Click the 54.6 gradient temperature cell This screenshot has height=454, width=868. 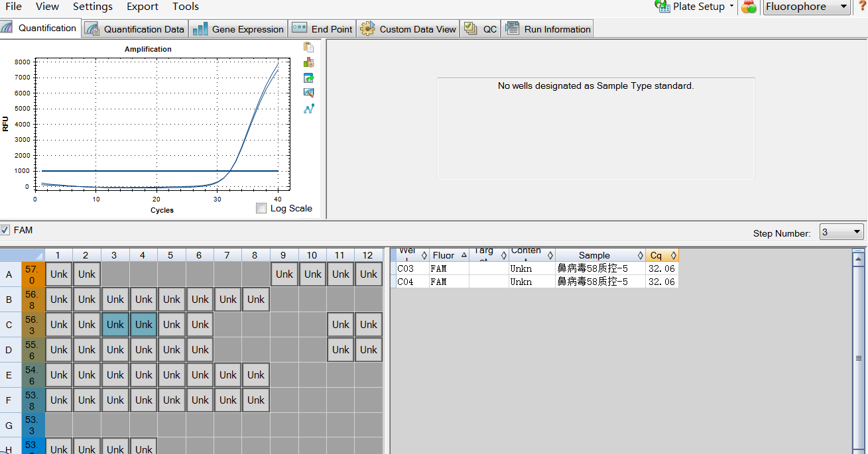pos(32,375)
